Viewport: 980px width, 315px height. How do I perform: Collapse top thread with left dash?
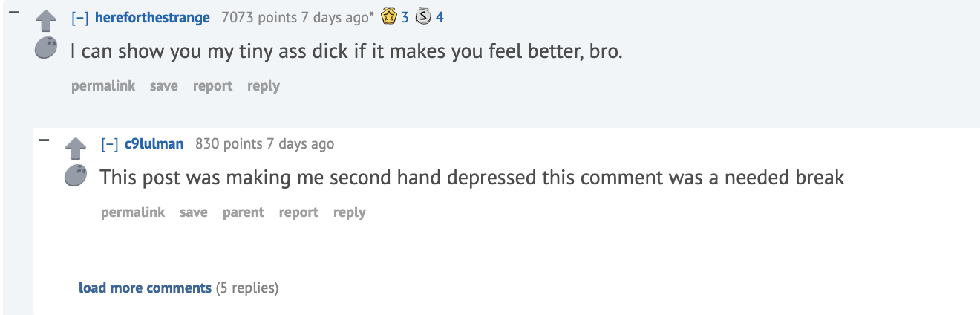click(x=14, y=13)
